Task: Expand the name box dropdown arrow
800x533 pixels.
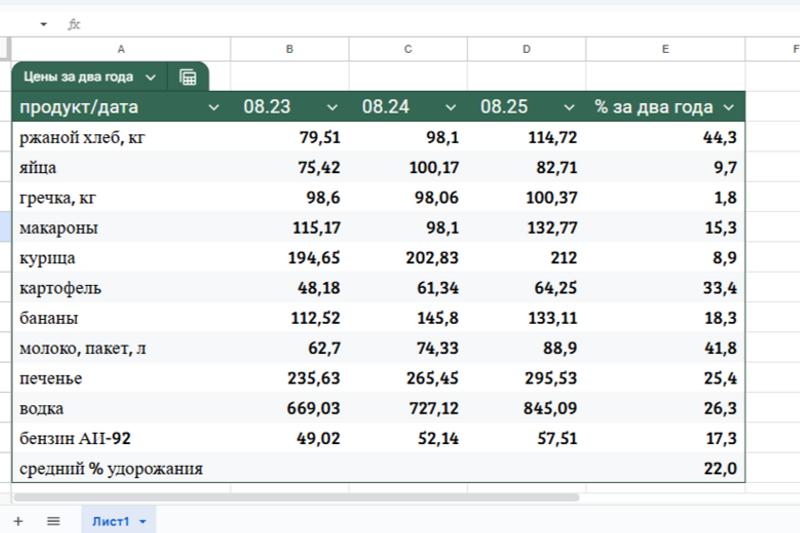Action: (x=44, y=24)
